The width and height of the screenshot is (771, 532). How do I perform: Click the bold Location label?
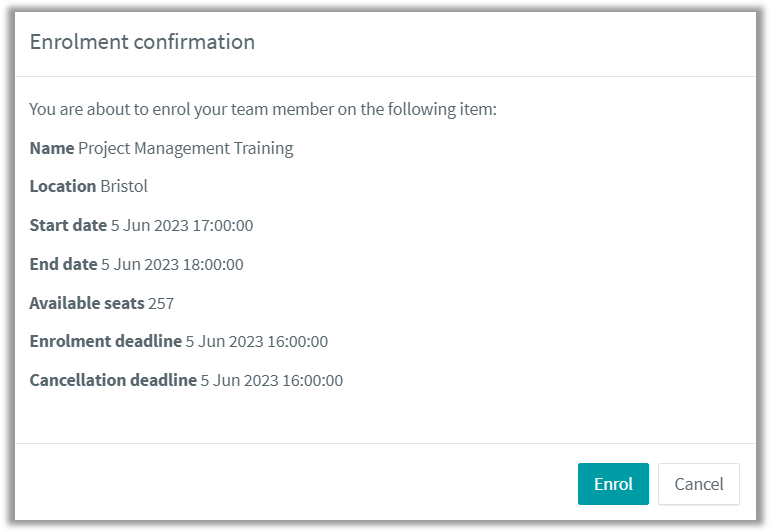point(63,186)
